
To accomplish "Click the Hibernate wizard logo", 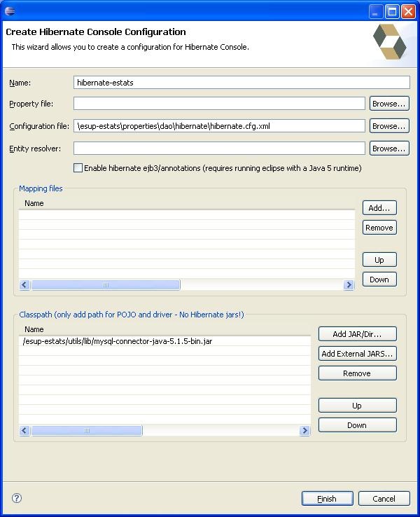I will 388,42.
